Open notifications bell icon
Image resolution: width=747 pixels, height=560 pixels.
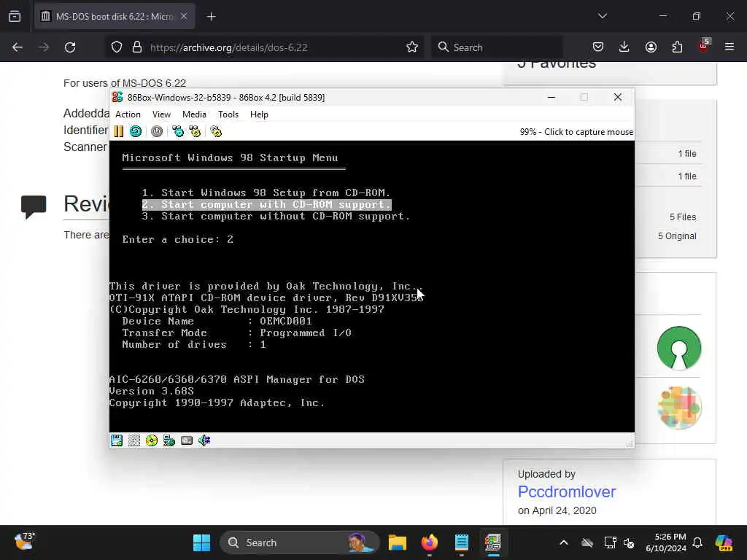(x=697, y=542)
